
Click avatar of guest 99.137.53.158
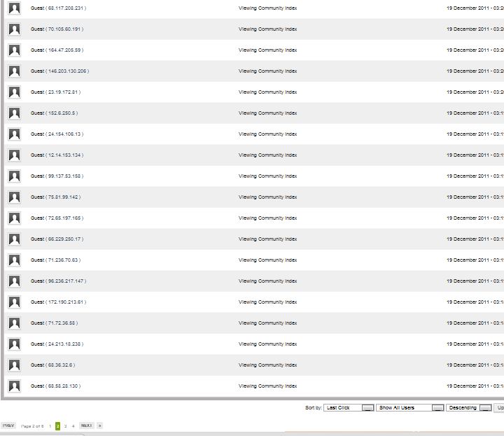coord(14,176)
